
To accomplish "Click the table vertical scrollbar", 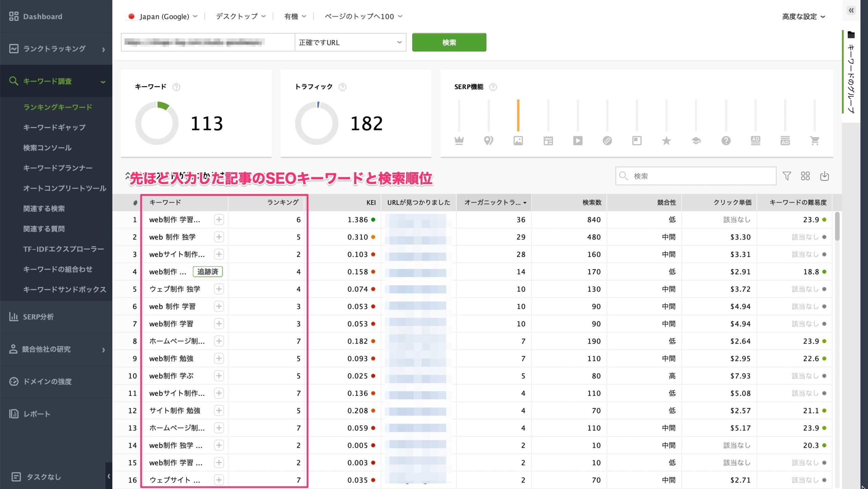I will pos(837,226).
